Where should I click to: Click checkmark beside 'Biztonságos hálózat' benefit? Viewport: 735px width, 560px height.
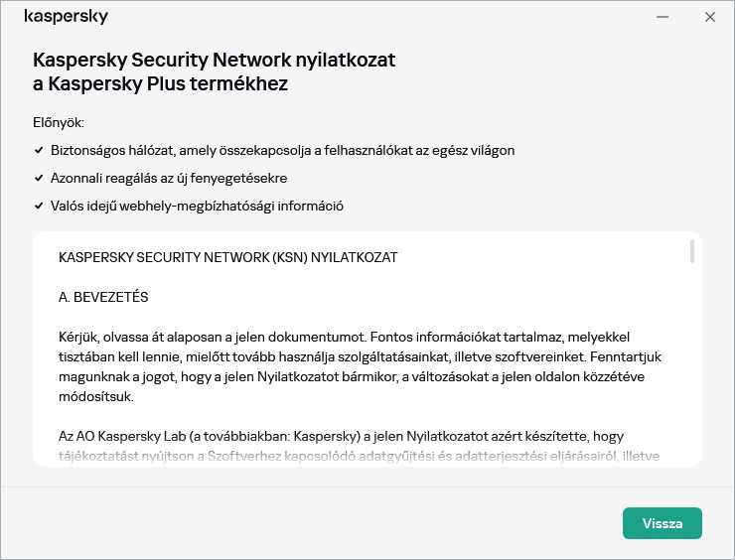click(38, 151)
